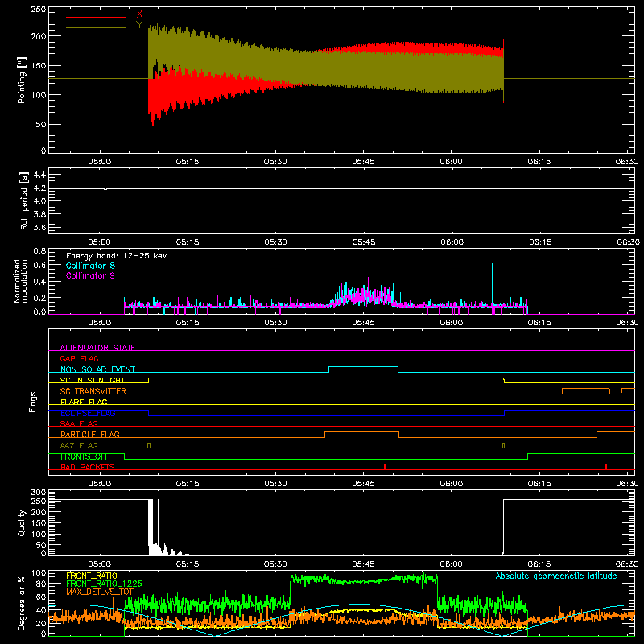Click the tall cyan modulation spike near 06:07

[x=492, y=284]
